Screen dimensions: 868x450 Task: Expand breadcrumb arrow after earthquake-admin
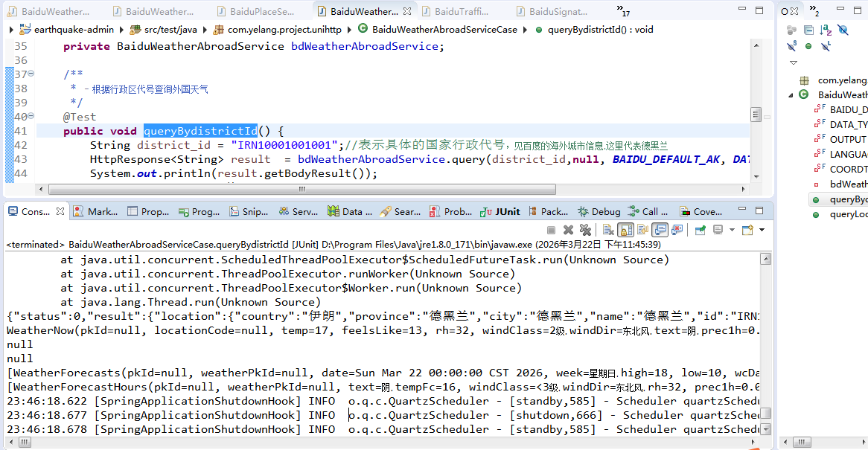(122, 29)
